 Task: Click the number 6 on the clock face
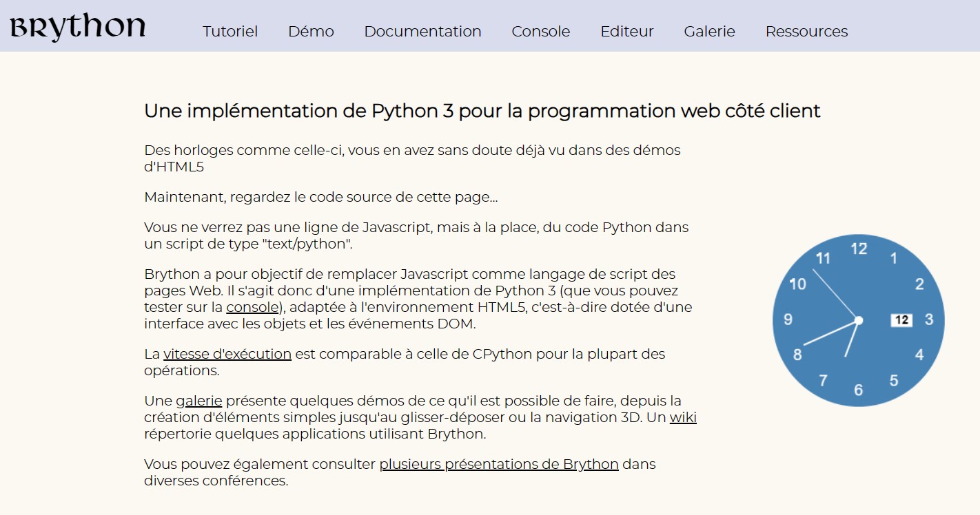(858, 390)
